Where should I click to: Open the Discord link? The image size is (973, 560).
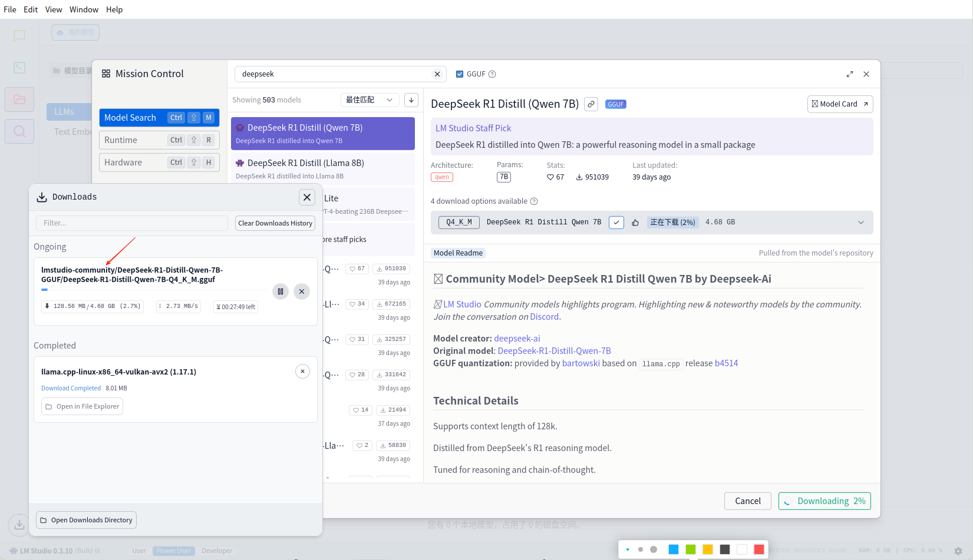click(x=545, y=317)
